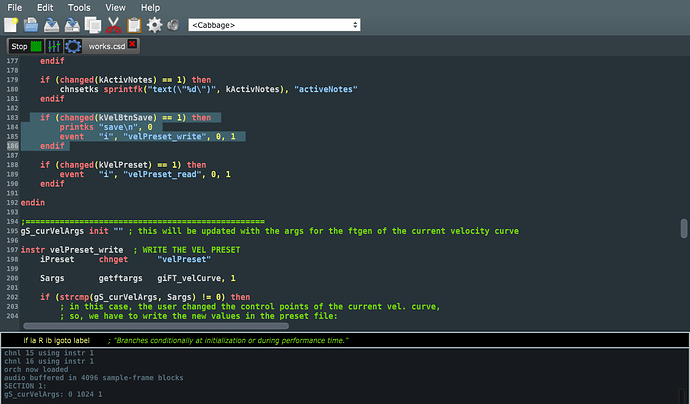Image resolution: width=690 pixels, height=404 pixels.
Task: Click console line "SECTION 1:"
Action: (x=25, y=386)
